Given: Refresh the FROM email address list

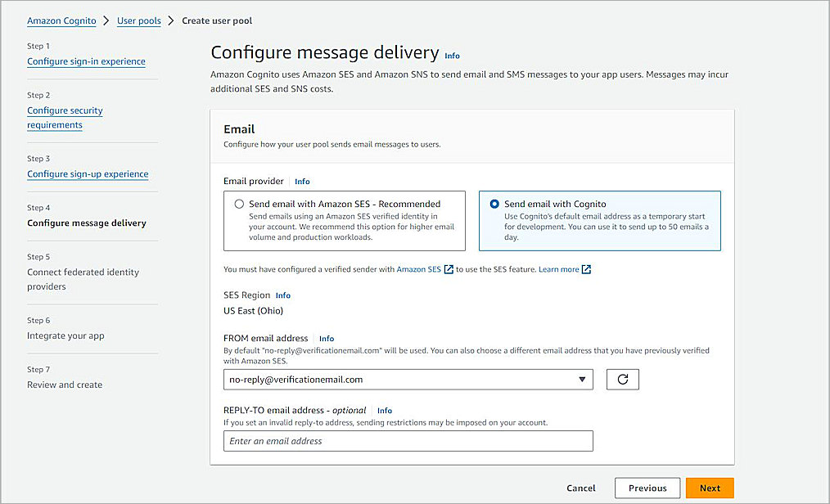Looking at the screenshot, I should point(623,379).
